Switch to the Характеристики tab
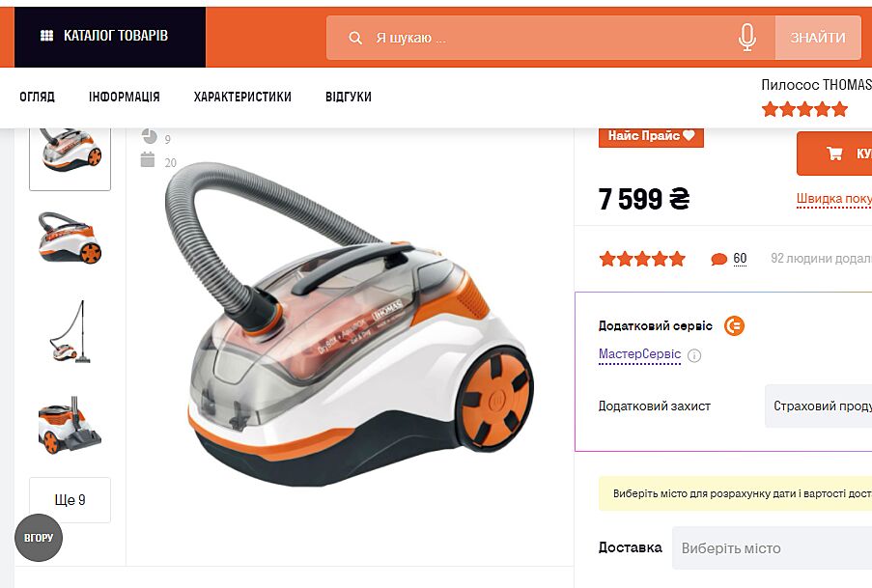This screenshot has width=872, height=588. (242, 97)
